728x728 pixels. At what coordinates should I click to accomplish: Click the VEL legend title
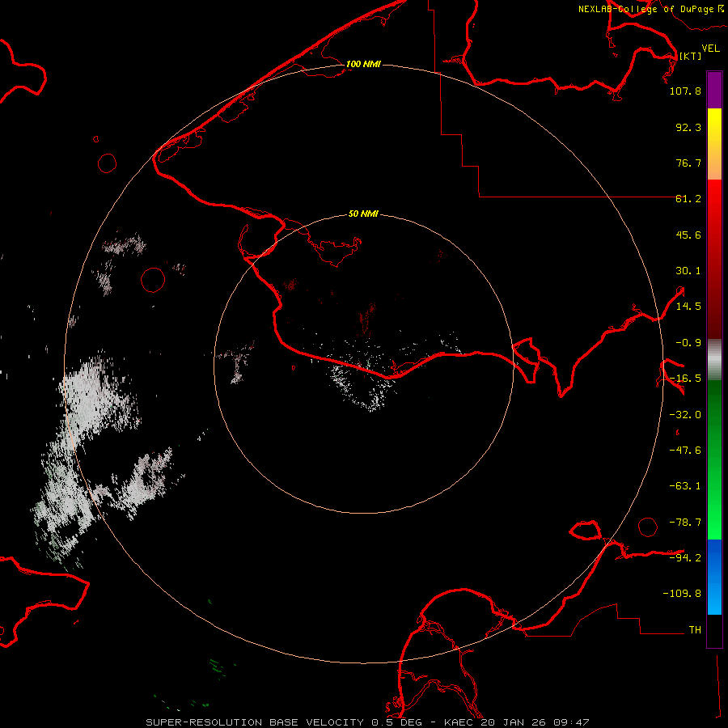710,49
